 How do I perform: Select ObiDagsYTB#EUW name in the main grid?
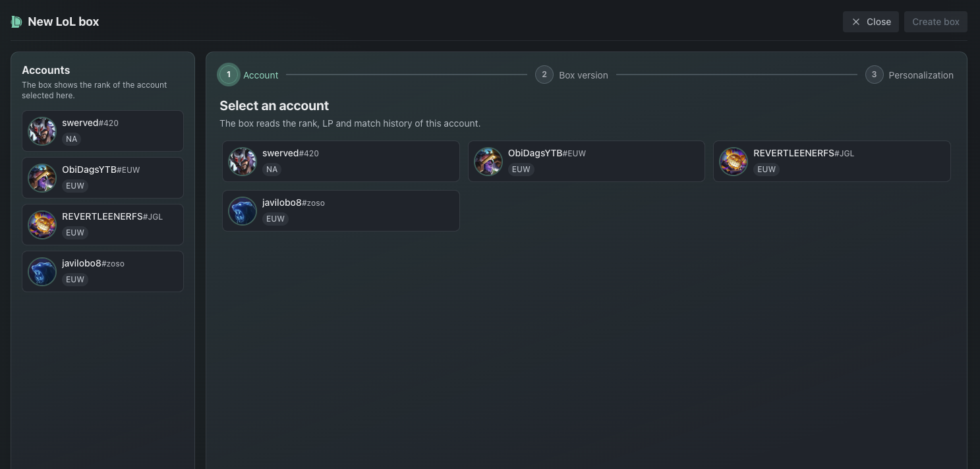click(547, 153)
